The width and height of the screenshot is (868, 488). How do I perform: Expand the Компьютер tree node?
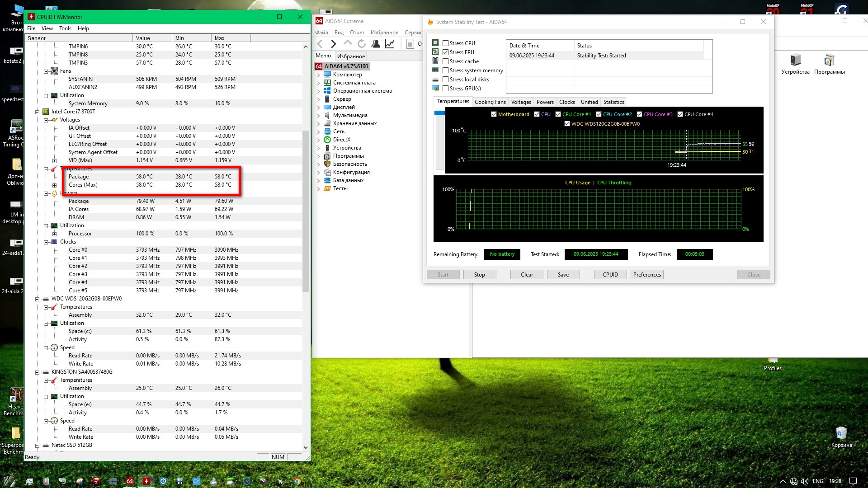[318, 75]
